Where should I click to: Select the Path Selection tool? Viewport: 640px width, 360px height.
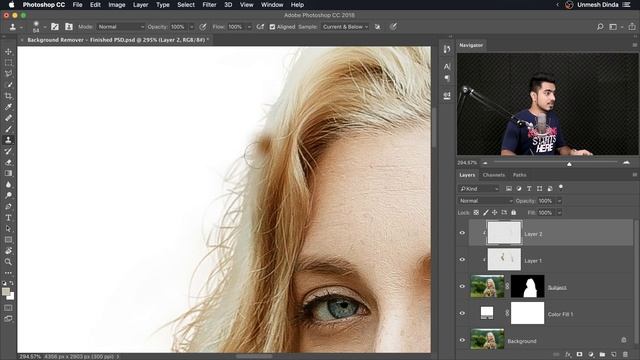click(8, 229)
